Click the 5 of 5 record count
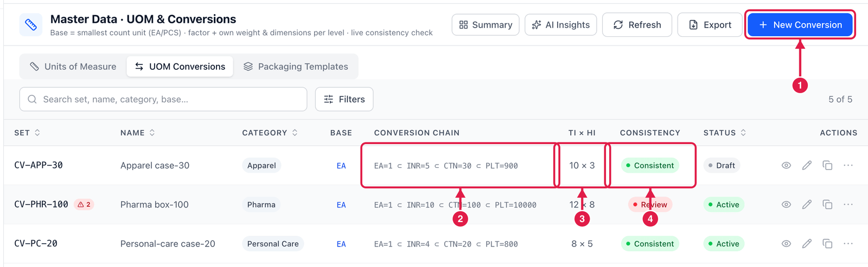Screen dimensions: 868x267 tap(840, 99)
